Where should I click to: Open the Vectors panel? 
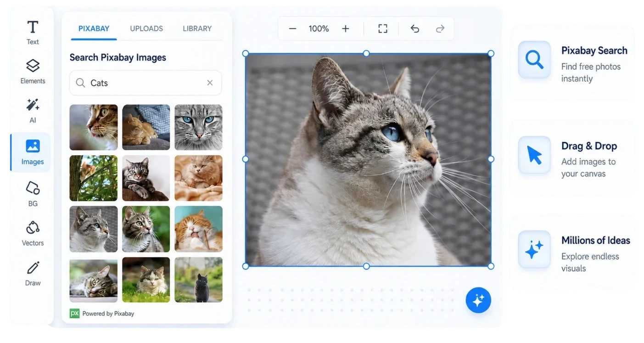(33, 233)
